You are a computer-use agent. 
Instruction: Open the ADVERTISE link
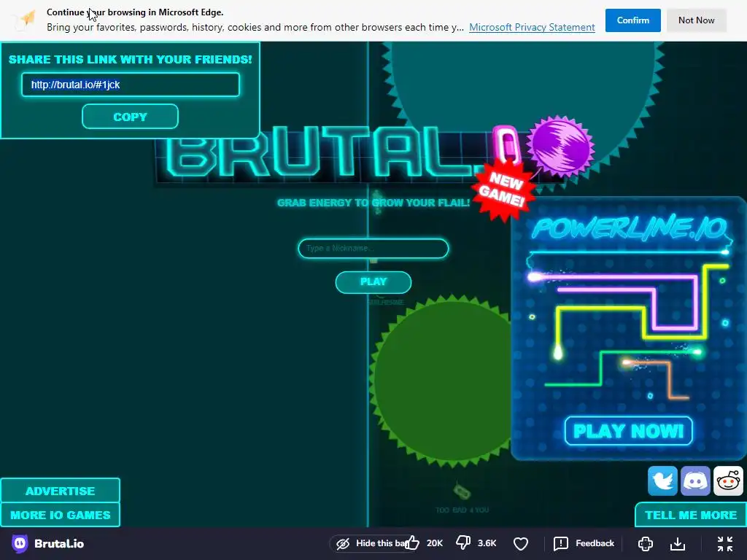coord(60,491)
